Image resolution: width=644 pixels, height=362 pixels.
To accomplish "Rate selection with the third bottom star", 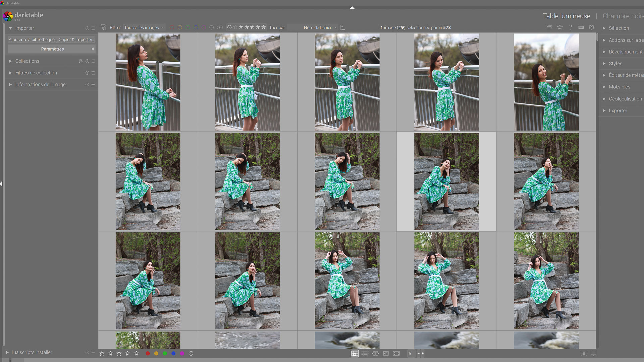I will 119,353.
